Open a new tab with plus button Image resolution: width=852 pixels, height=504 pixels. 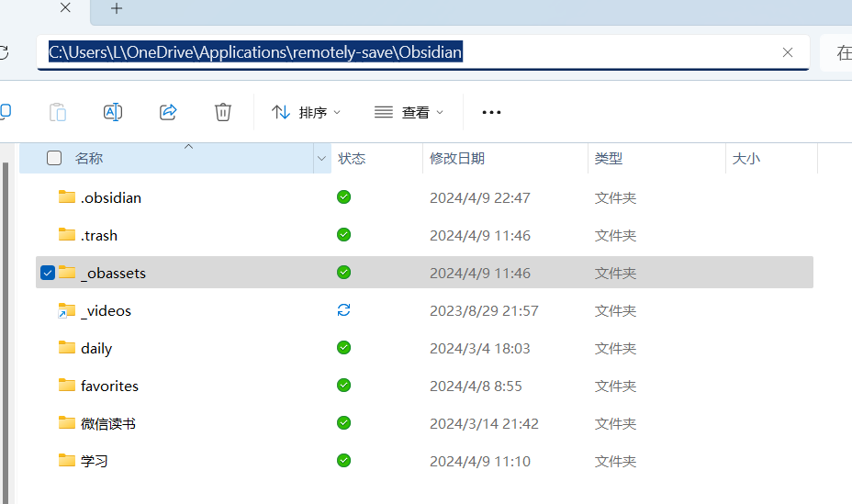click(x=117, y=9)
